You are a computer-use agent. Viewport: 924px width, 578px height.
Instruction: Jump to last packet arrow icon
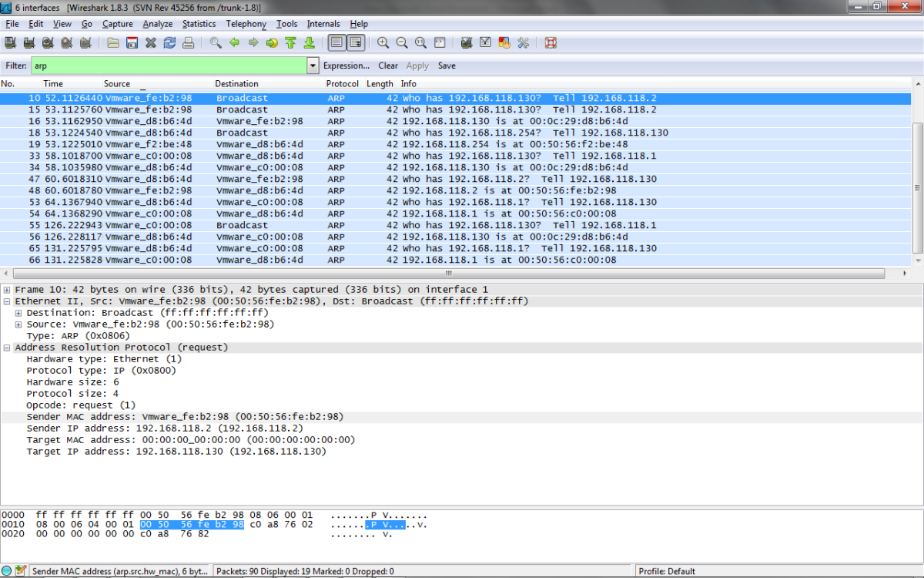[309, 43]
